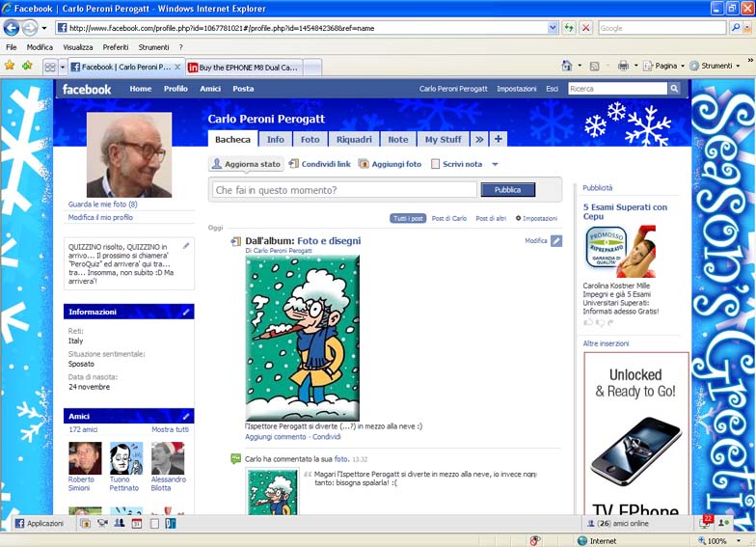Go back with the browser back arrow
The height and width of the screenshot is (547, 756).
click(x=12, y=28)
